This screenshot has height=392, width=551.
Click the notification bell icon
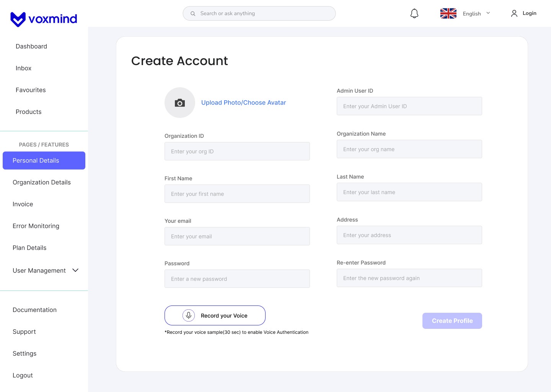coord(414,14)
